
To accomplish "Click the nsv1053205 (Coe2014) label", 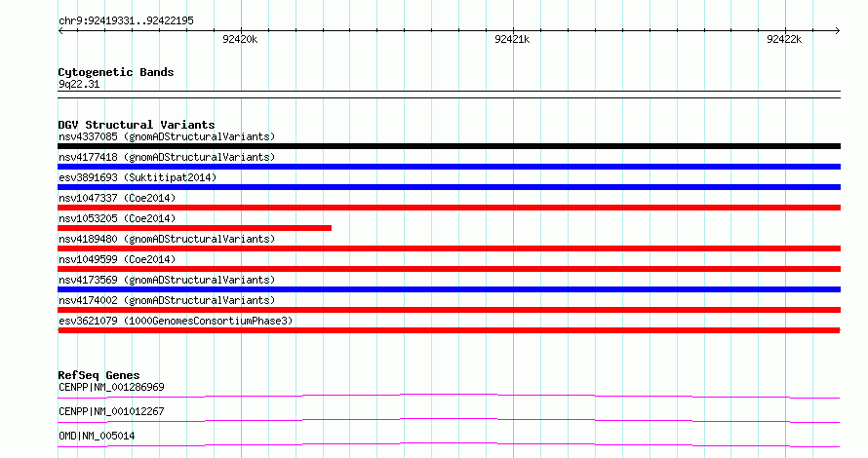I will (117, 218).
